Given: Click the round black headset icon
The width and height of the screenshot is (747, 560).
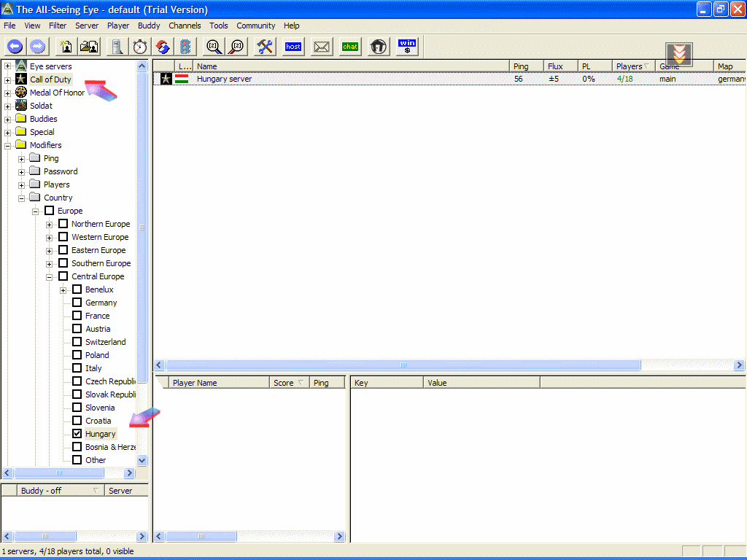Looking at the screenshot, I should (379, 47).
